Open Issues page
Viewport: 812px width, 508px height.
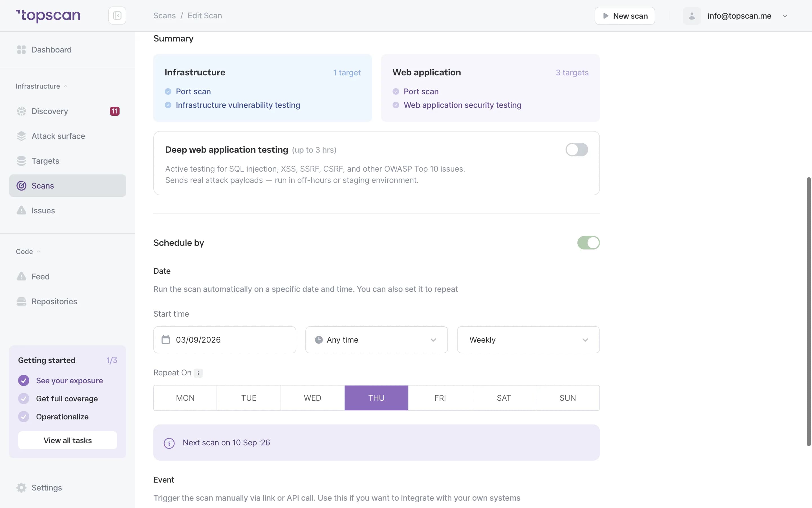click(x=67, y=210)
